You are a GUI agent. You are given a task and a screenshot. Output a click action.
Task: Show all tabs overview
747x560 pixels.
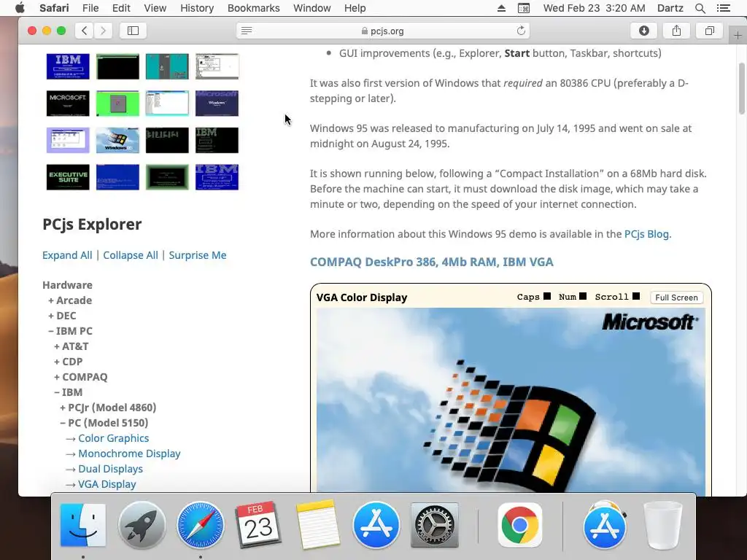point(709,31)
